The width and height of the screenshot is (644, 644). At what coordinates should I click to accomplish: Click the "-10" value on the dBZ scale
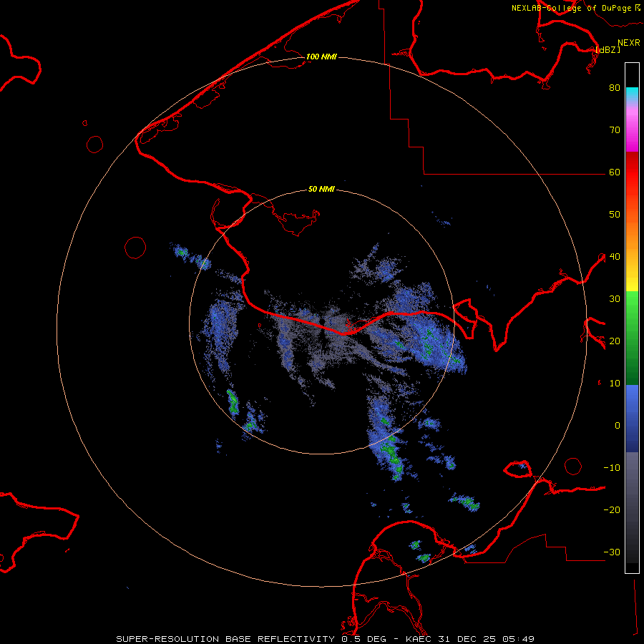(x=612, y=468)
